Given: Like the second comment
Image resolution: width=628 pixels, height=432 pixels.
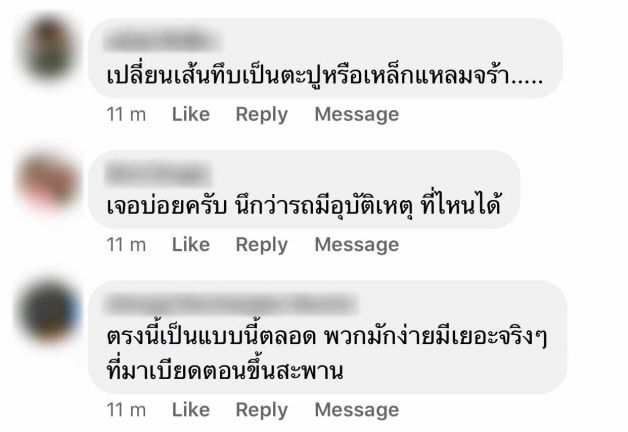Looking at the screenshot, I should point(191,245).
